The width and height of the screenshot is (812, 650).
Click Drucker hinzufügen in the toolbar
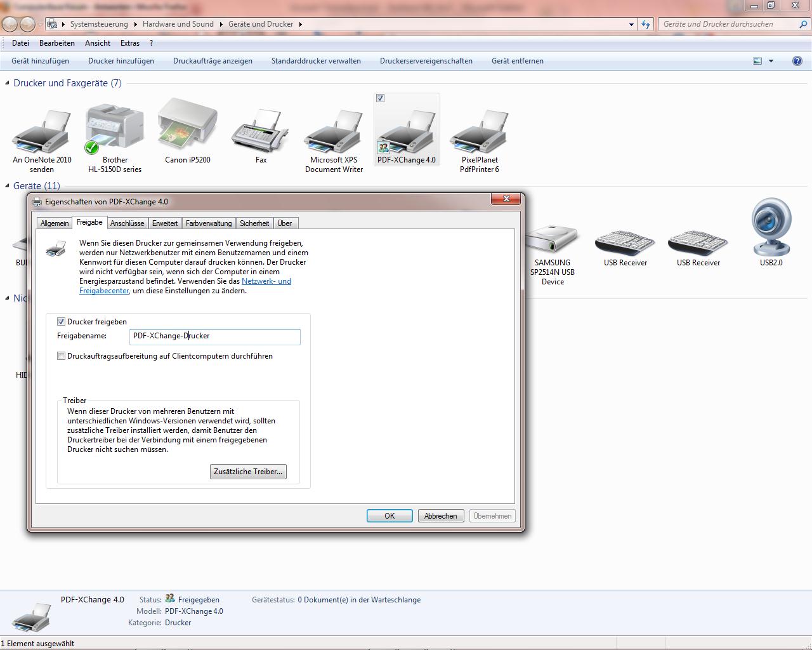(x=121, y=61)
